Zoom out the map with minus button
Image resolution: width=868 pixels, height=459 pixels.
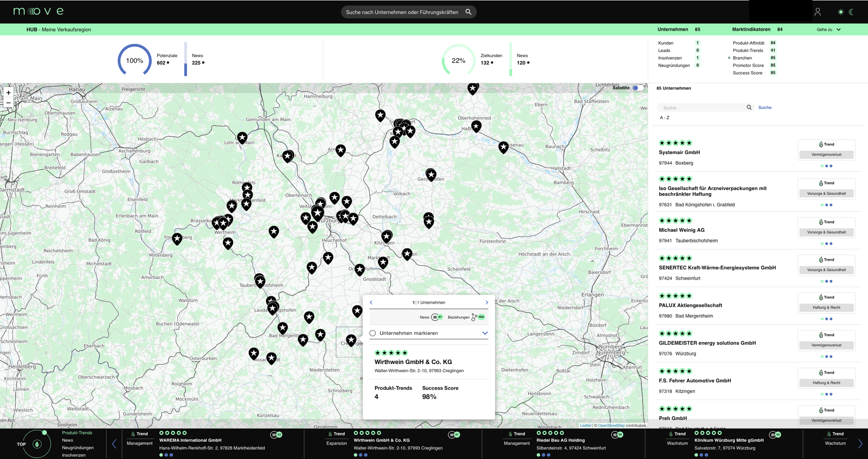point(8,103)
